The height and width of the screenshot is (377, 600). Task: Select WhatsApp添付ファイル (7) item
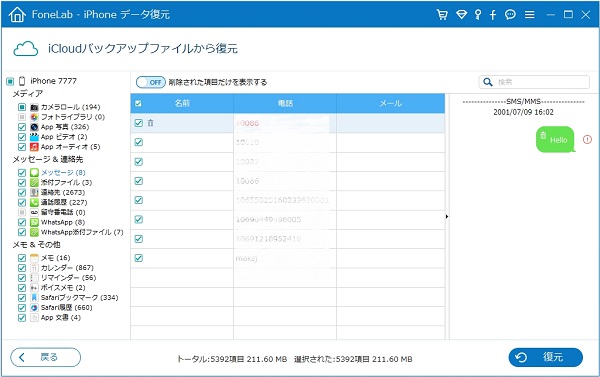click(82, 232)
